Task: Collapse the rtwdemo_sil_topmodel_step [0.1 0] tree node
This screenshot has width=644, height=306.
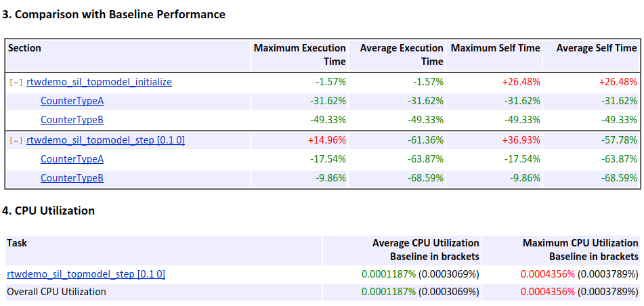Action: point(16,141)
